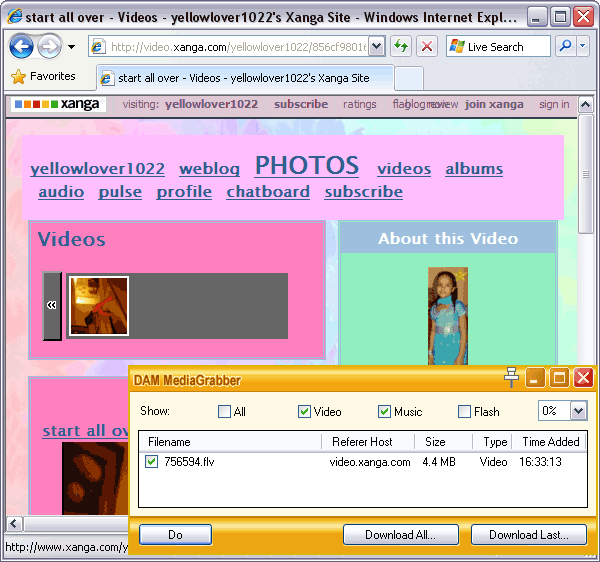Click the 4.4 MB size cell
Screen dimensions: 600x562
pos(439,462)
